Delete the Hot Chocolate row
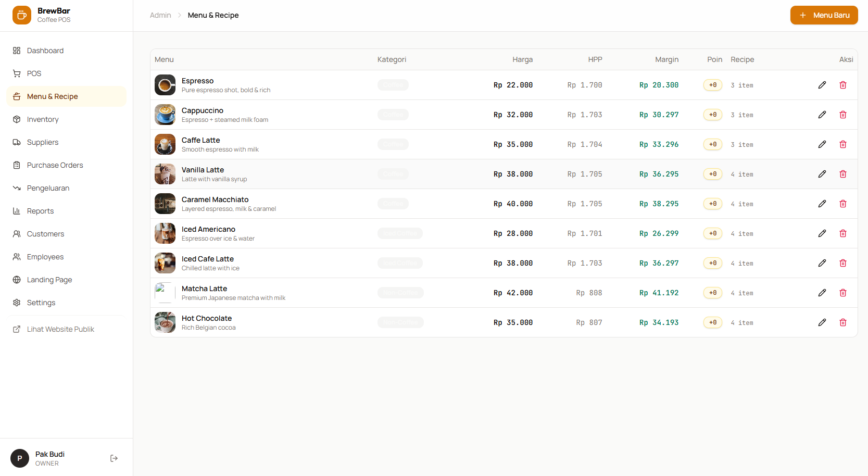 tap(843, 322)
